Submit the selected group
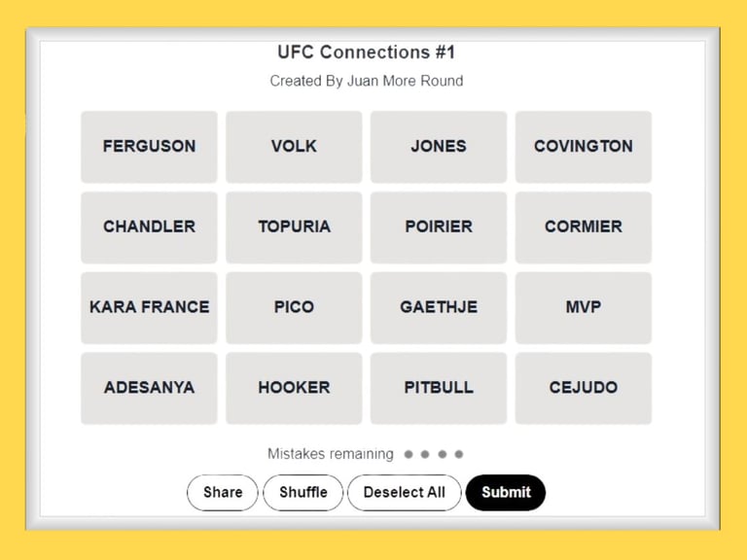The width and height of the screenshot is (747, 560). [x=506, y=492]
